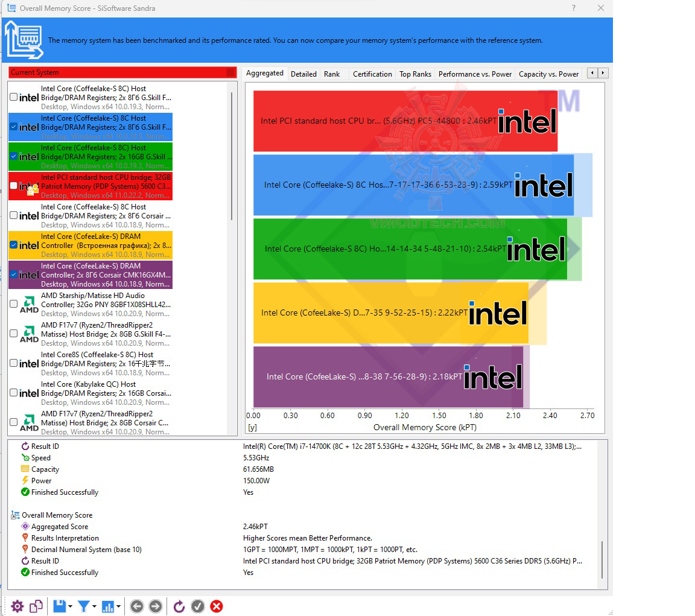Image resolution: width=695 pixels, height=616 pixels.
Task: Switch to the Aggregated tab
Action: pyautogui.click(x=265, y=73)
